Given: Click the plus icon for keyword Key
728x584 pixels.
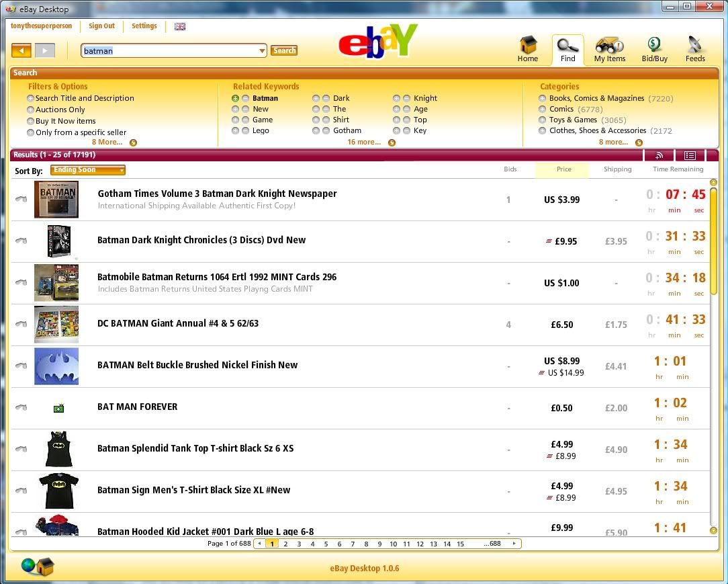Looking at the screenshot, I should (396, 131).
